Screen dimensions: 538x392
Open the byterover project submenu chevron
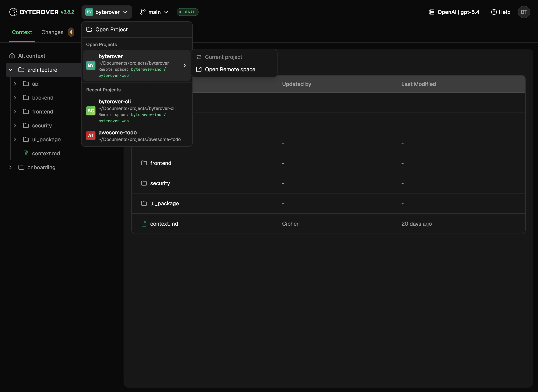click(x=184, y=65)
